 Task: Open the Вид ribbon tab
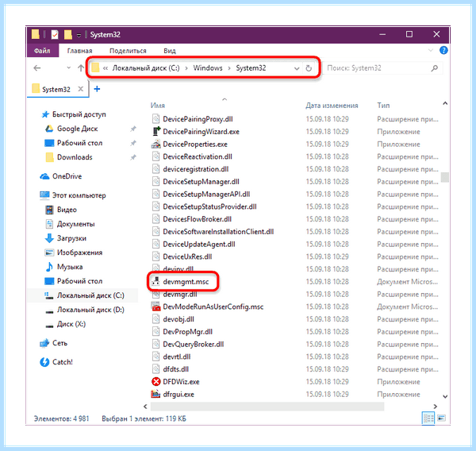click(170, 51)
